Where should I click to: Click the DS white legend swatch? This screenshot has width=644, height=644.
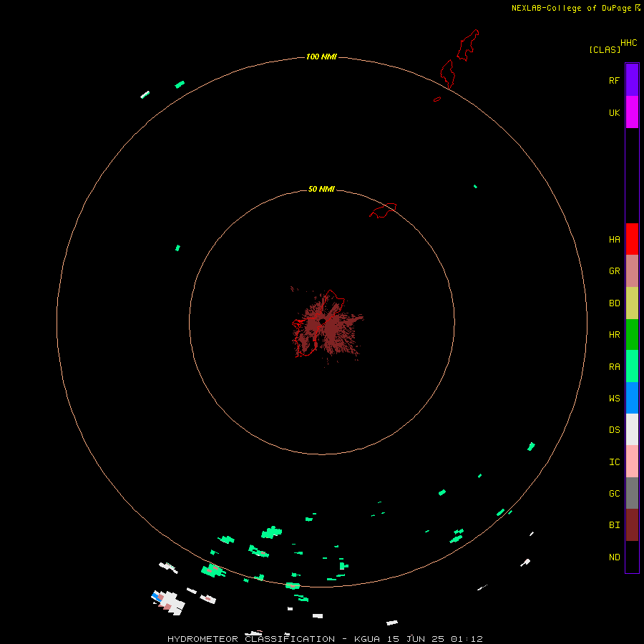click(x=632, y=429)
